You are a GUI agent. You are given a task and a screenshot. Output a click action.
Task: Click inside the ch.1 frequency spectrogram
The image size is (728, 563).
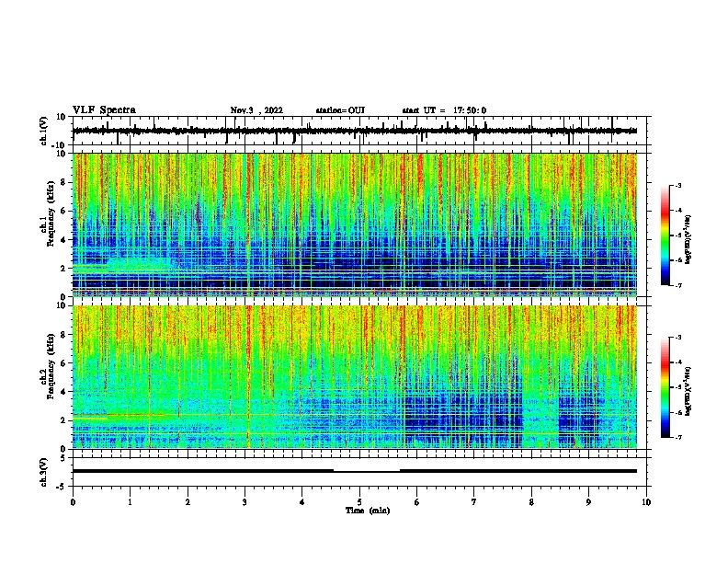pos(355,224)
